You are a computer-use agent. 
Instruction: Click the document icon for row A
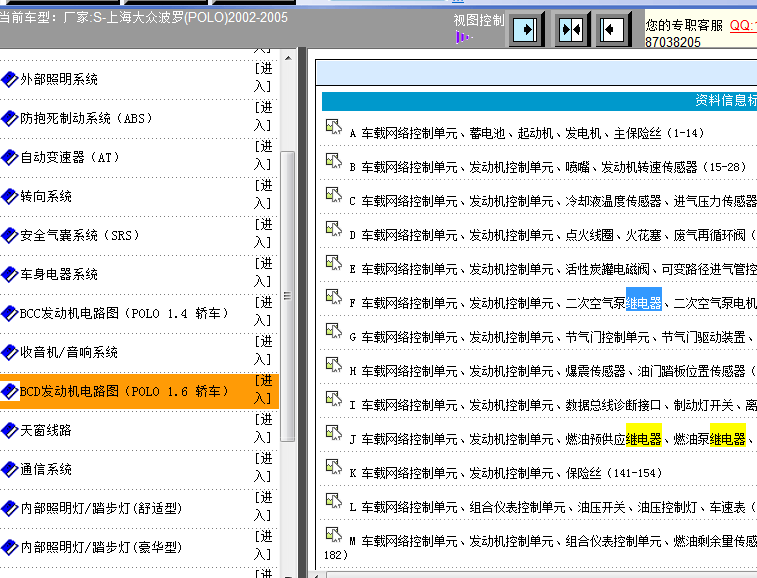tap(333, 129)
